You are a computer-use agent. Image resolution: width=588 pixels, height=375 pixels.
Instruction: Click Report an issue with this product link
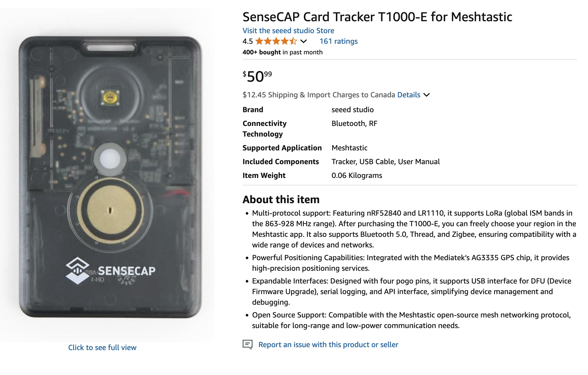[x=328, y=345]
